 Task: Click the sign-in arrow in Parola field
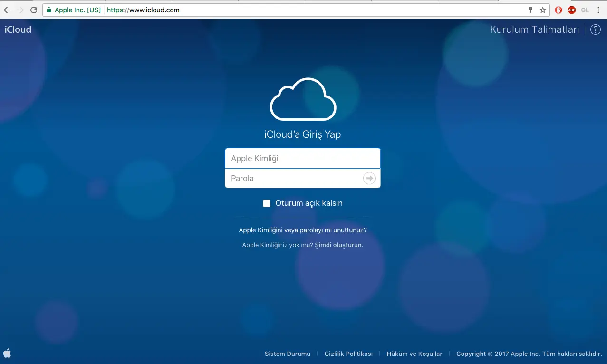tap(369, 178)
